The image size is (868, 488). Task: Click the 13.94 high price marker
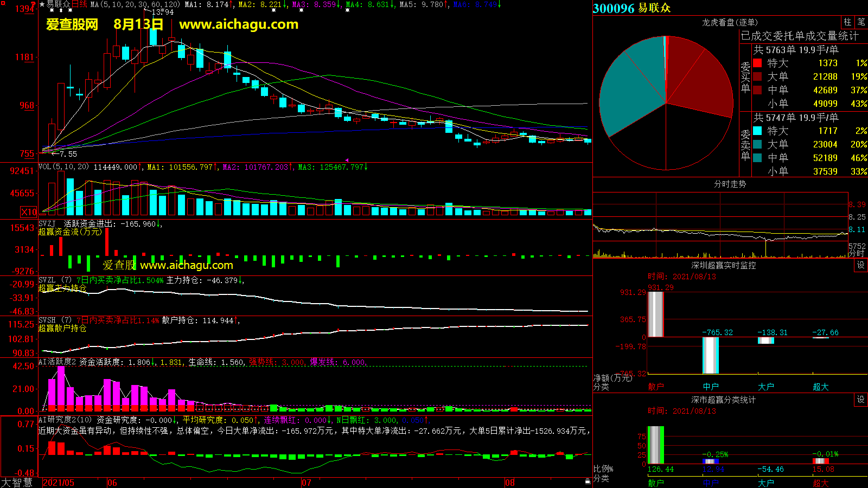point(162,12)
